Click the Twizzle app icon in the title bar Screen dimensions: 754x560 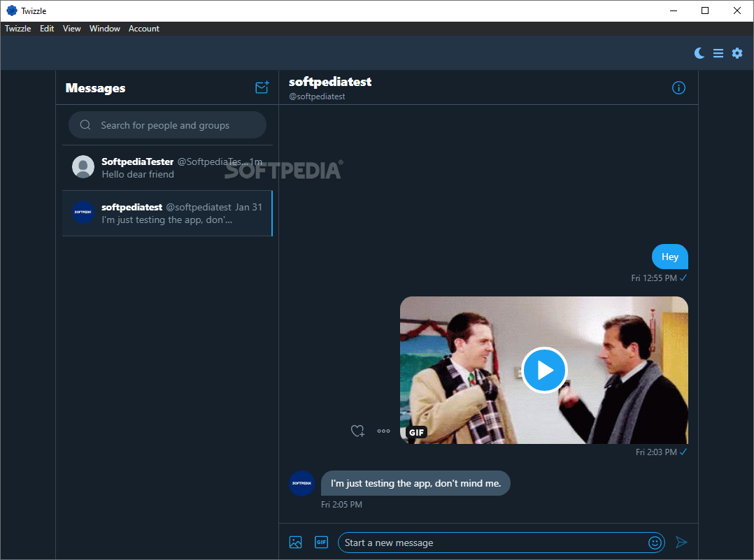coord(11,10)
